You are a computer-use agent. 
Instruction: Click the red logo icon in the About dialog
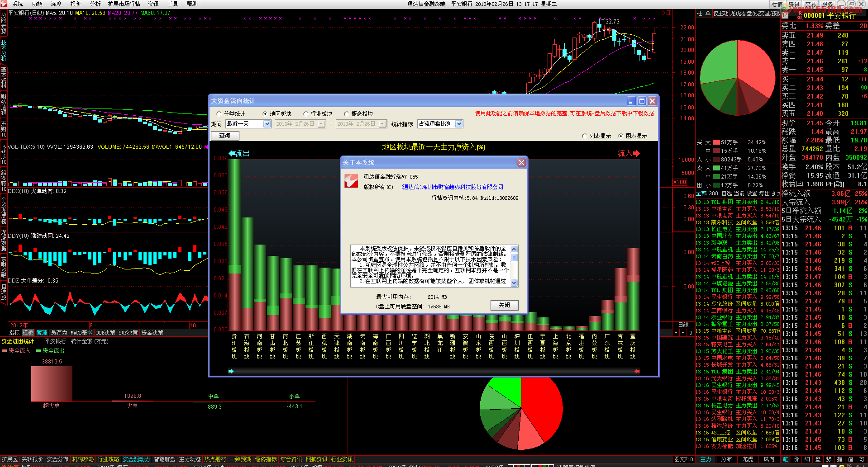coord(351,181)
